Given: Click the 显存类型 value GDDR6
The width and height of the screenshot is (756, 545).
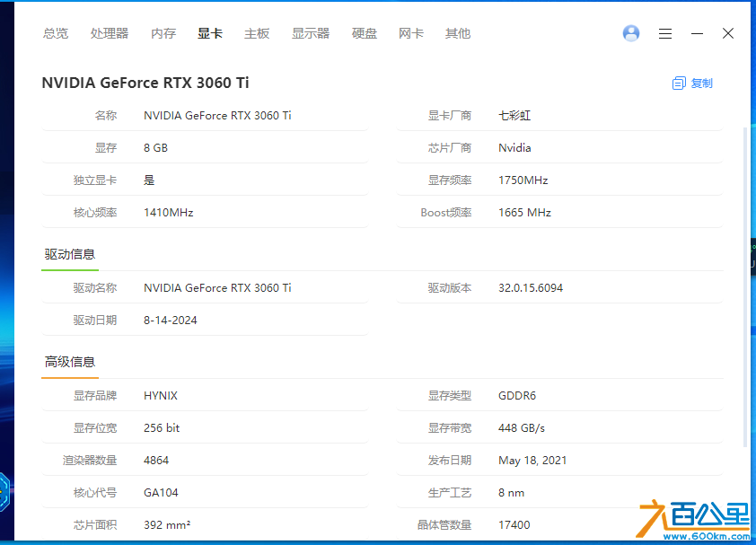Looking at the screenshot, I should point(517,396).
